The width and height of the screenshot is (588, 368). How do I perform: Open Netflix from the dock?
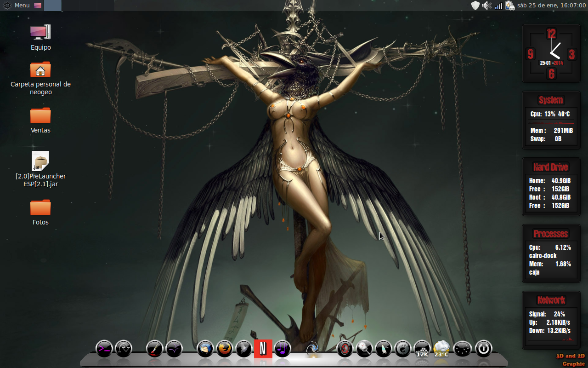click(263, 349)
